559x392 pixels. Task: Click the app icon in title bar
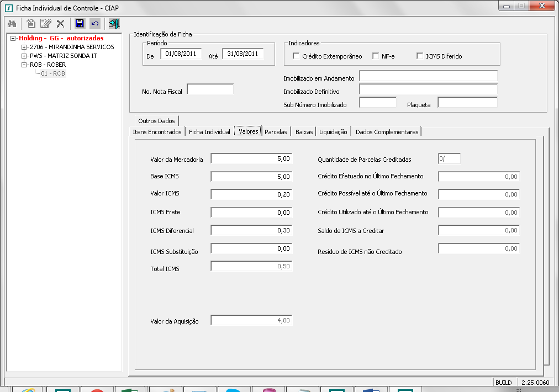(x=8, y=8)
